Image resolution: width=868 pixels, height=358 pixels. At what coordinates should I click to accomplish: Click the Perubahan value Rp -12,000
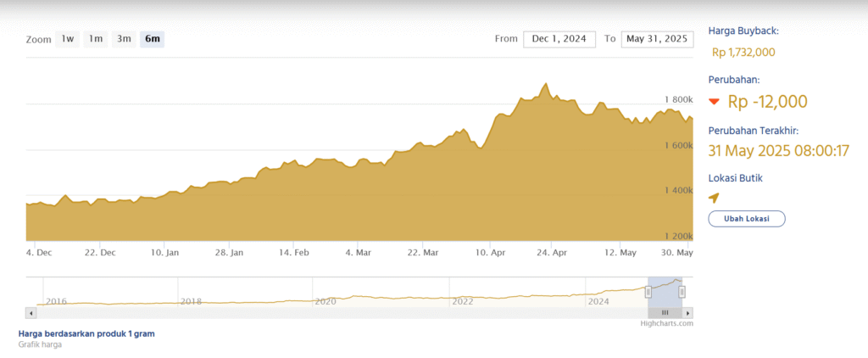tap(767, 102)
